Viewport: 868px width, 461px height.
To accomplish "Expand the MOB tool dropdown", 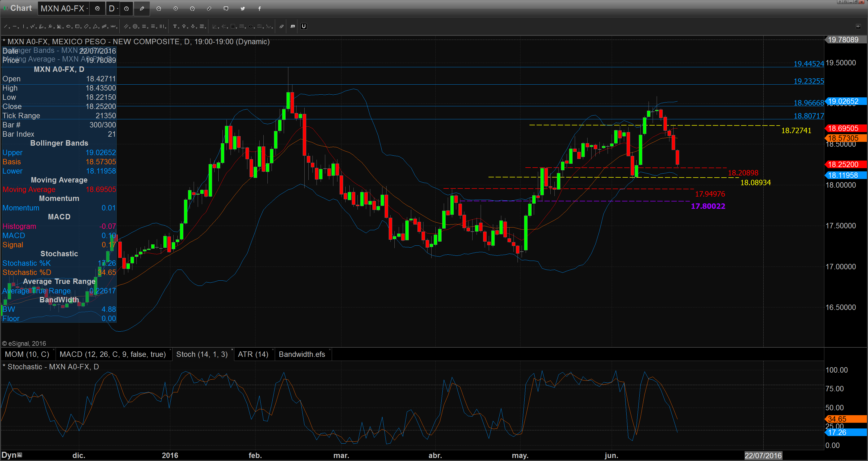I will pos(246,28).
